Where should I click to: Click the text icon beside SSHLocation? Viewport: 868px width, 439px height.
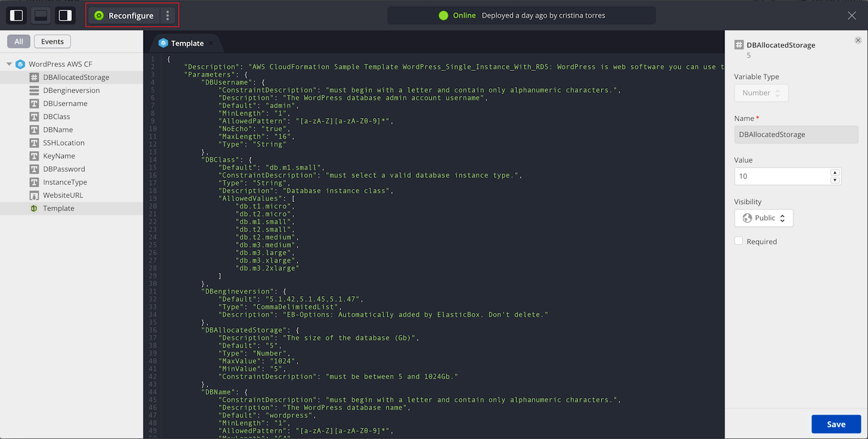point(34,143)
